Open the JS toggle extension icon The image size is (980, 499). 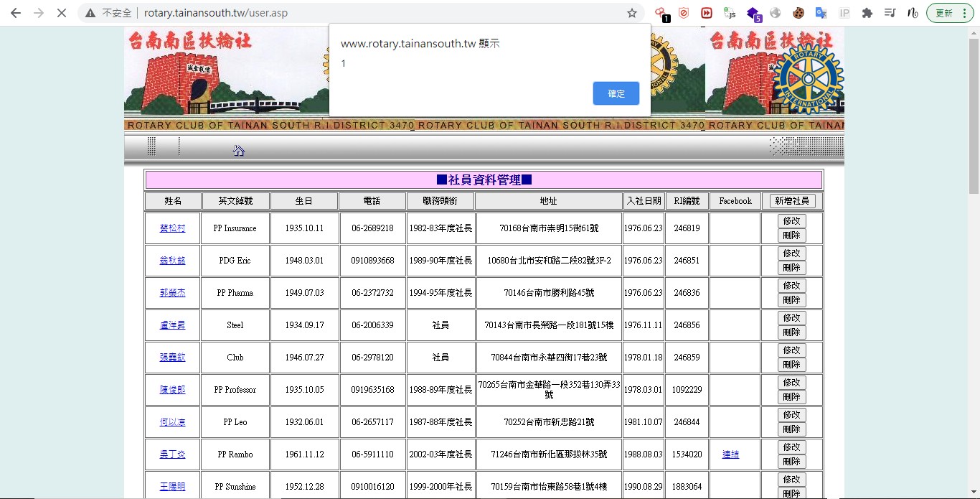coord(730,13)
